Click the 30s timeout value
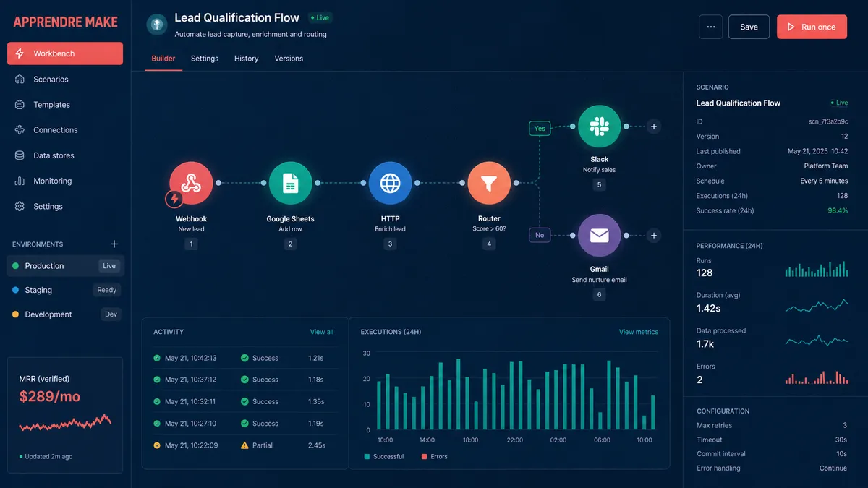This screenshot has height=488, width=868. 841,440
